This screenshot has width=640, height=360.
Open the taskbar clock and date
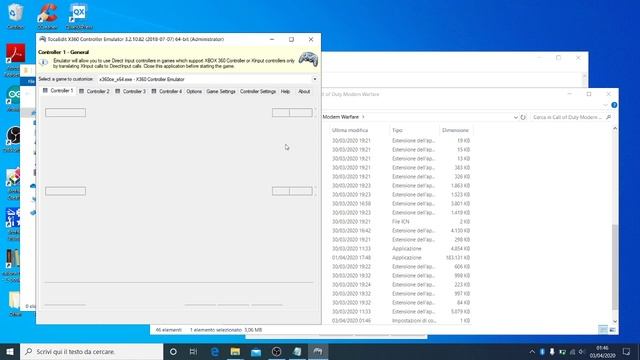tap(602, 351)
